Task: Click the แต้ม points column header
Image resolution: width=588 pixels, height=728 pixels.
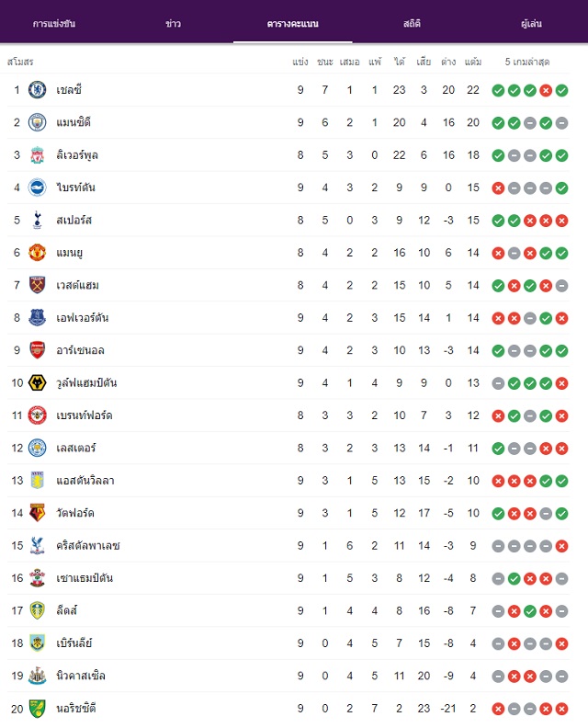Action: pyautogui.click(x=473, y=62)
